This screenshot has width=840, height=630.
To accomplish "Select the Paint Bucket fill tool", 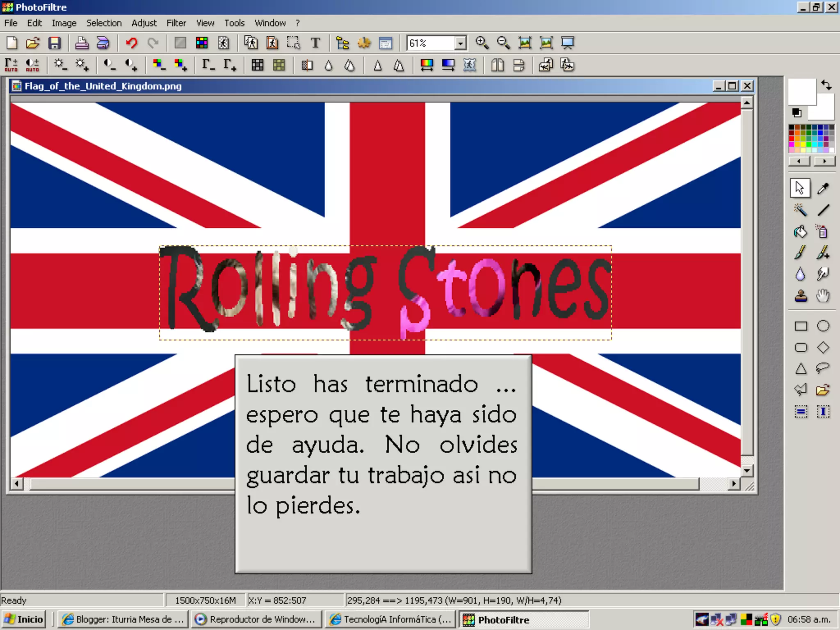I will (x=800, y=232).
